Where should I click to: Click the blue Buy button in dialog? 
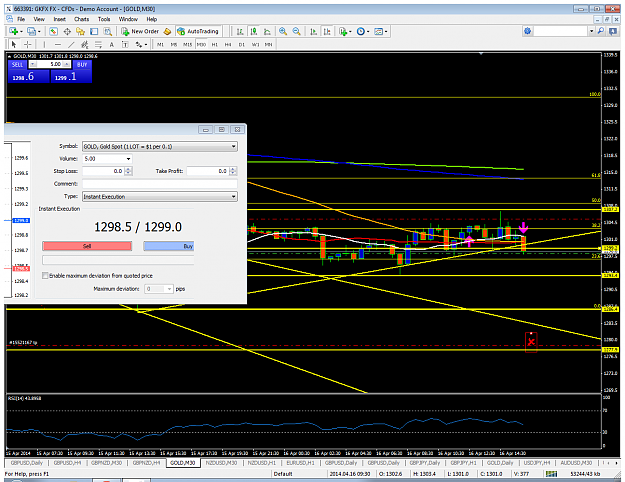pos(169,246)
